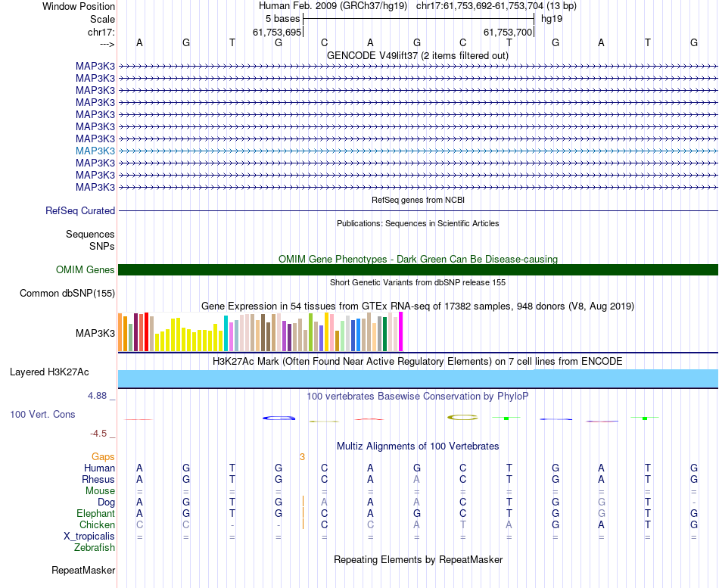Select the 'SNPs' track label

coord(102,246)
